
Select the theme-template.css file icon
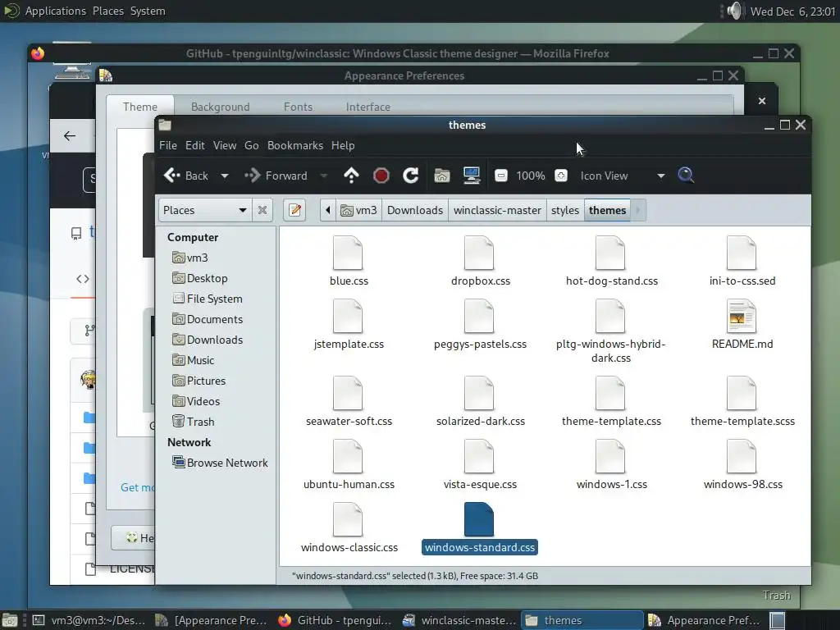[610, 393]
